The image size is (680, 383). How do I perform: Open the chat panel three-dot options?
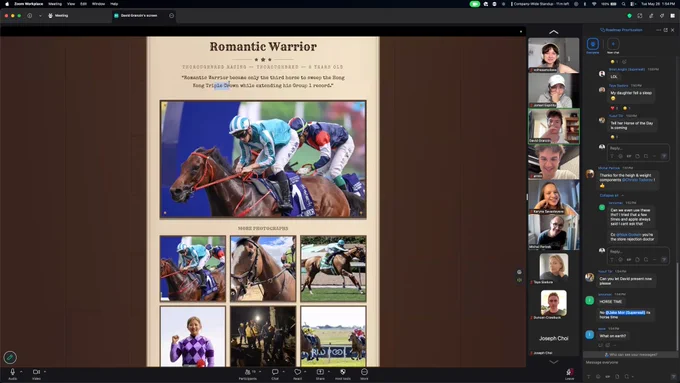(x=658, y=30)
